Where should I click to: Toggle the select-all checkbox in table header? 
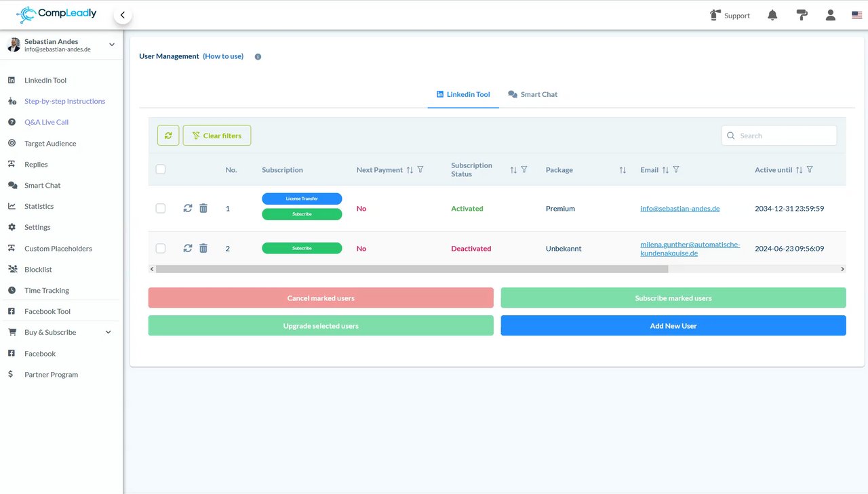161,169
